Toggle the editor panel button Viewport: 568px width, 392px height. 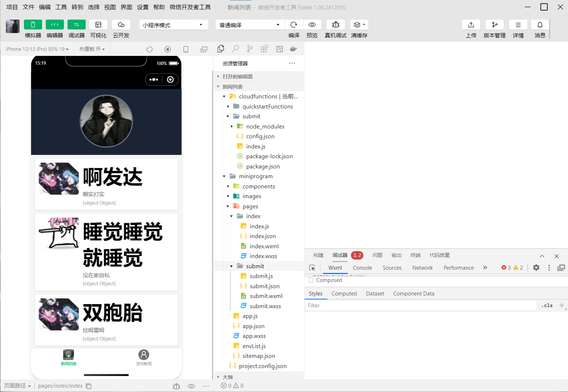[x=55, y=25]
